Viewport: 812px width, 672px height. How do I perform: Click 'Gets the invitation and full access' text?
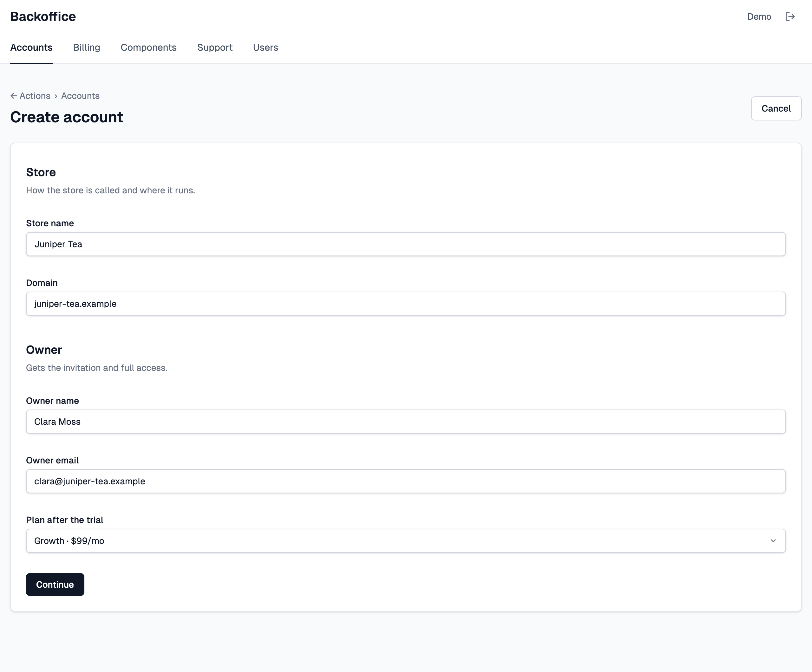[97, 368]
